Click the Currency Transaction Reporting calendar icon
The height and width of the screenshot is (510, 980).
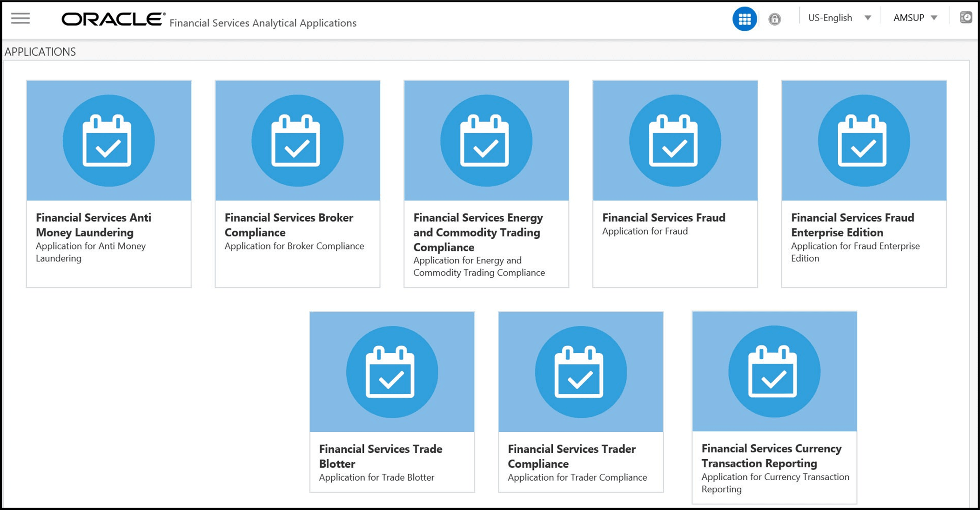773,371
